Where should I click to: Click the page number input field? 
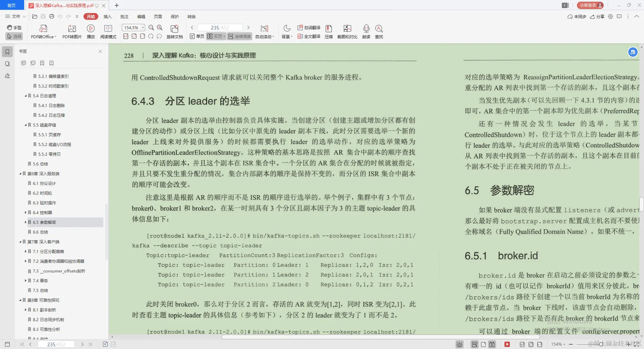(220, 28)
